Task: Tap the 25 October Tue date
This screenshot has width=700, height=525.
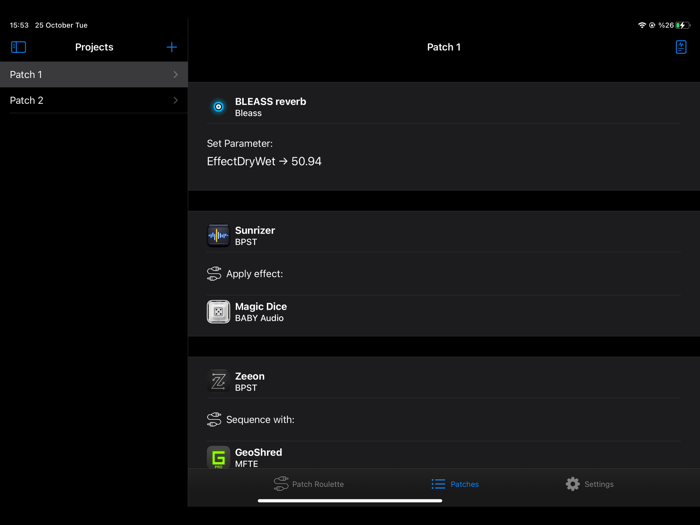Action: click(x=61, y=25)
